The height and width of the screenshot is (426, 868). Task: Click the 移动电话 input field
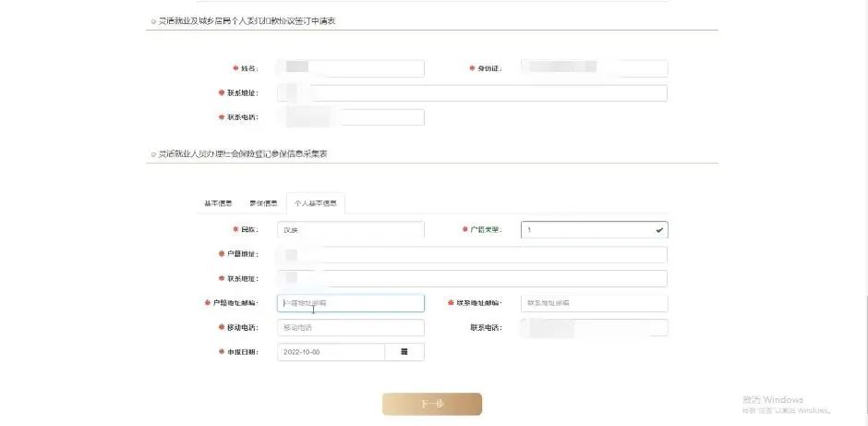[351, 328]
